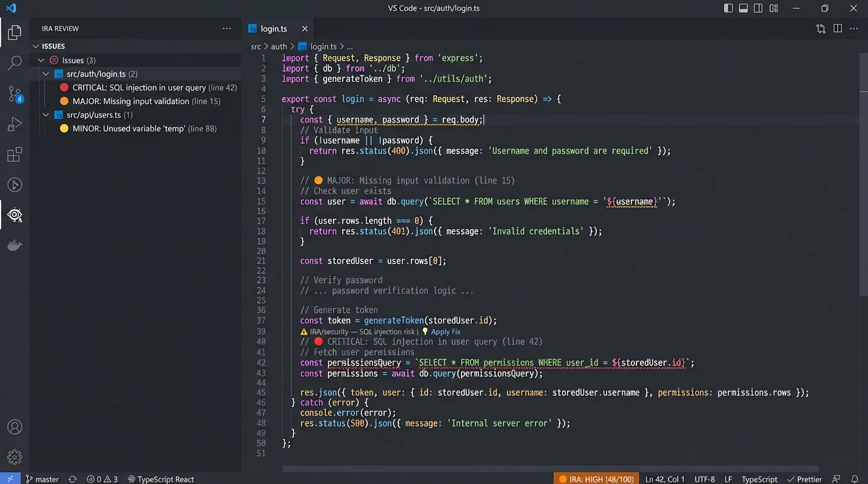Click the feedback icon in status bar
Screen dimensions: 868x484
tap(836, 479)
